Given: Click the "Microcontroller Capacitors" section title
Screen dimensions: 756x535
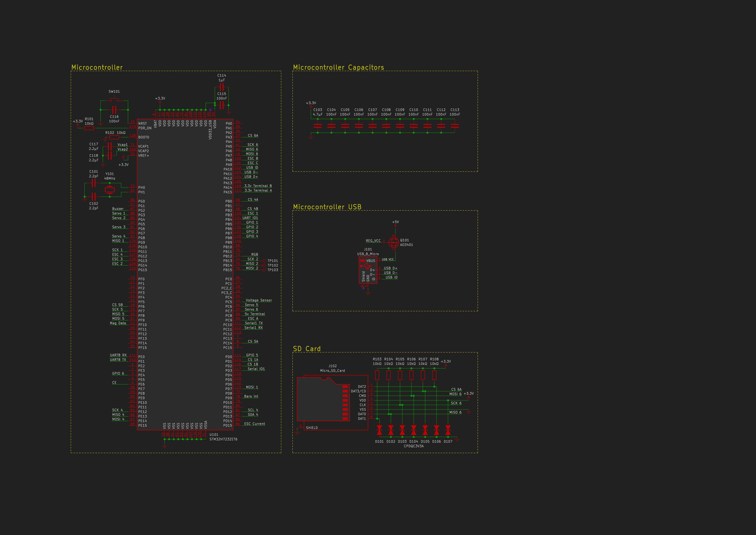Looking at the screenshot, I should (338, 68).
